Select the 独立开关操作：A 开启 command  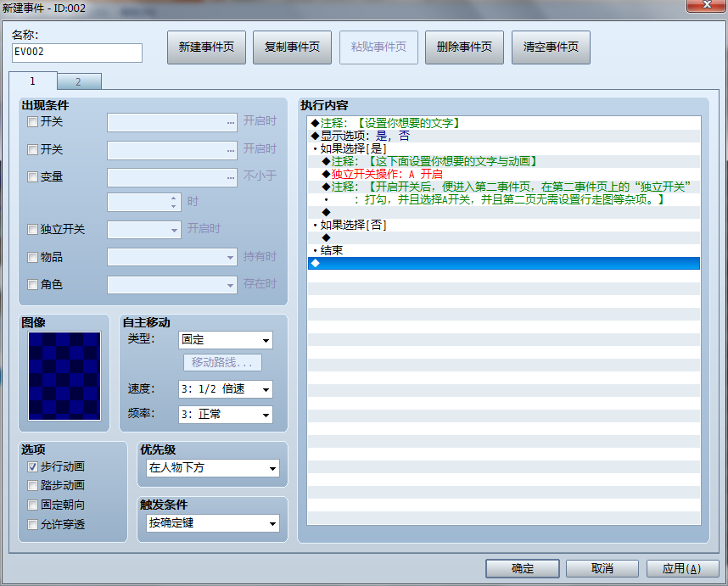(504, 175)
